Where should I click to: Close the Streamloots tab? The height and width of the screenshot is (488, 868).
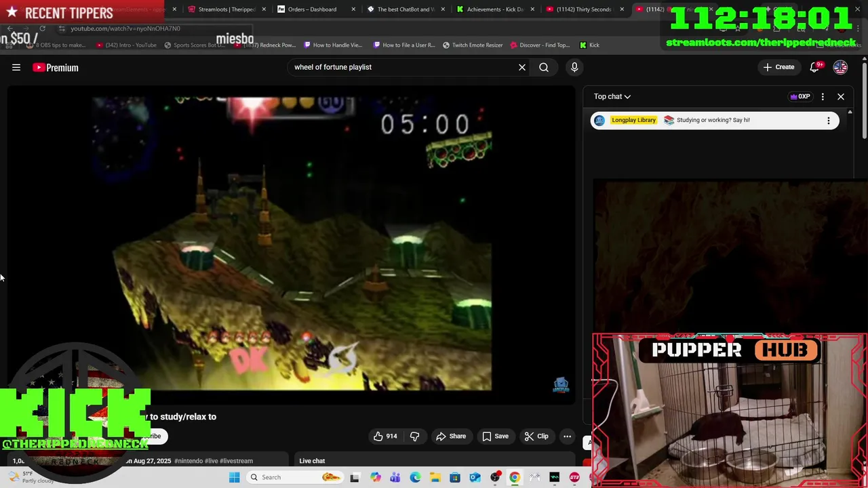(264, 9)
